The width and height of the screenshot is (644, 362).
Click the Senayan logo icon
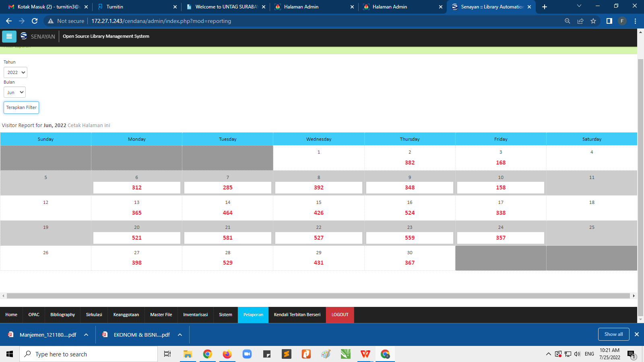coord(24,36)
